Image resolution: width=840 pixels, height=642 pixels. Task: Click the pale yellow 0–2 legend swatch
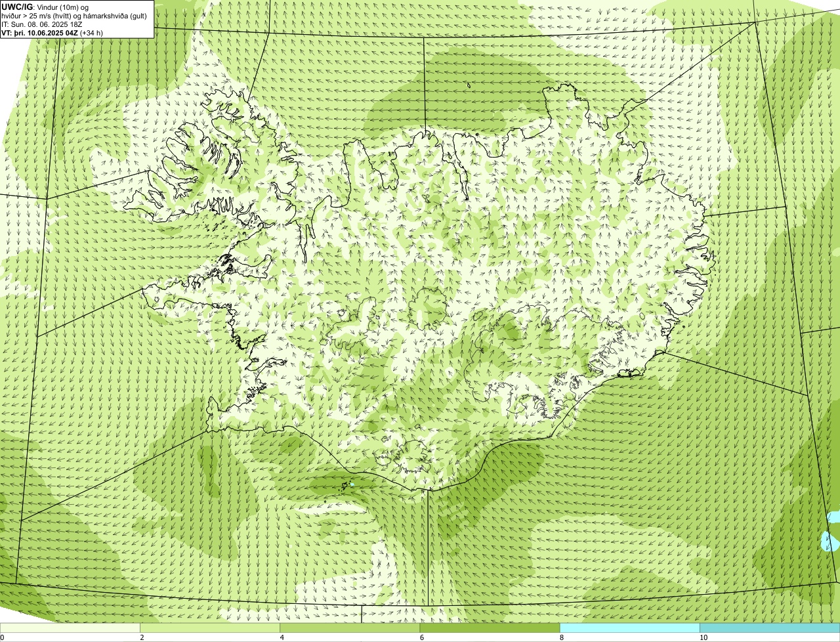70,628
